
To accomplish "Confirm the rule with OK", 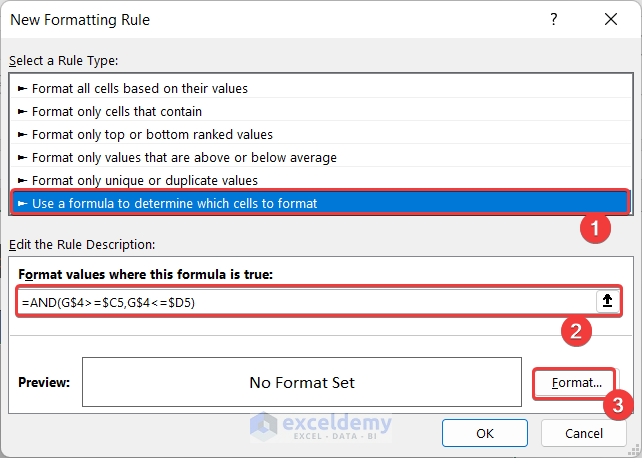I will [x=485, y=433].
